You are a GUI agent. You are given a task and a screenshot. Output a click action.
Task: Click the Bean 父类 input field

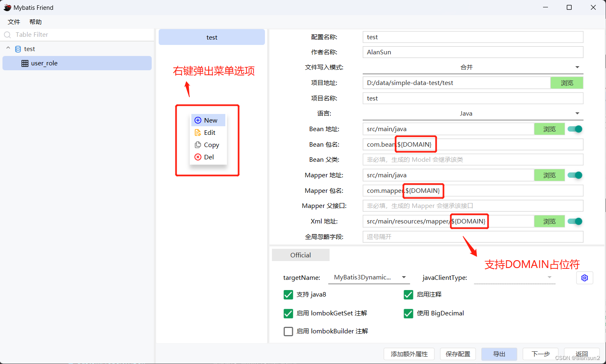tap(473, 160)
